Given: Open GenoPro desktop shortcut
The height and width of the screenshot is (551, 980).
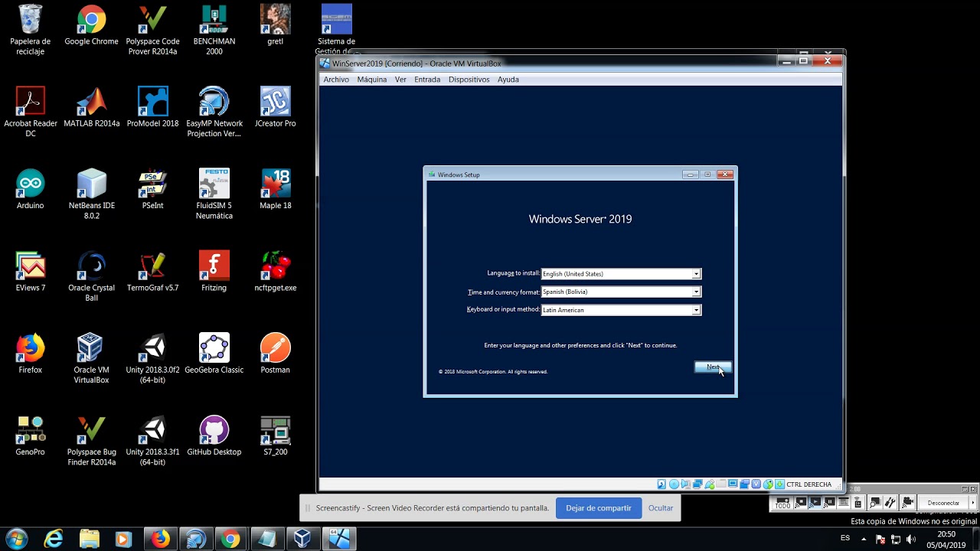Looking at the screenshot, I should (x=31, y=435).
